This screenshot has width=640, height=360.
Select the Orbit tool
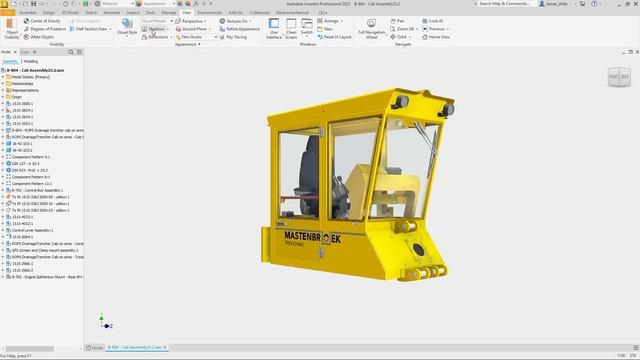point(399,37)
